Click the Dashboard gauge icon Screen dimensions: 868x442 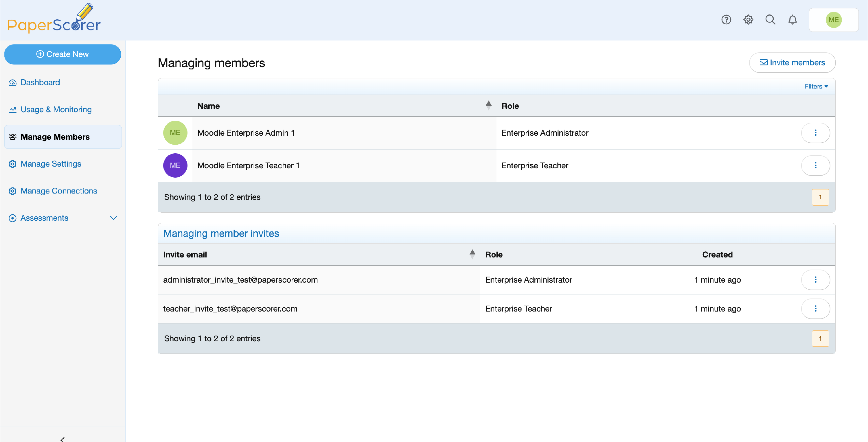(12, 82)
